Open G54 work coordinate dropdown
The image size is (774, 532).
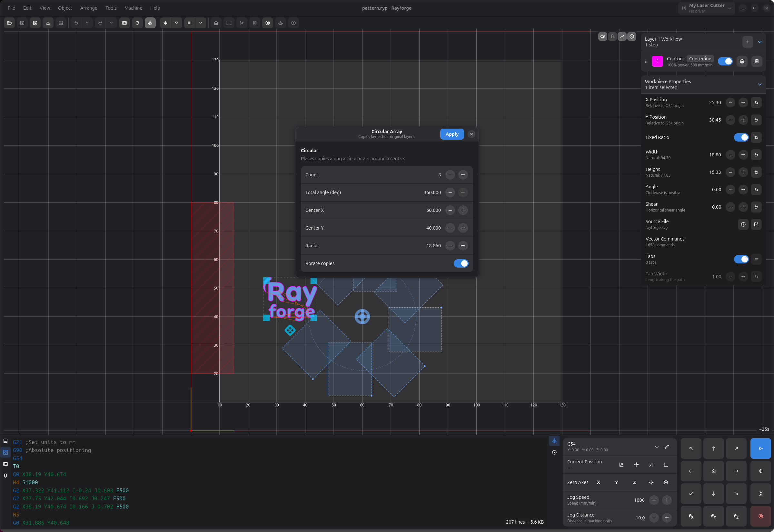click(657, 447)
